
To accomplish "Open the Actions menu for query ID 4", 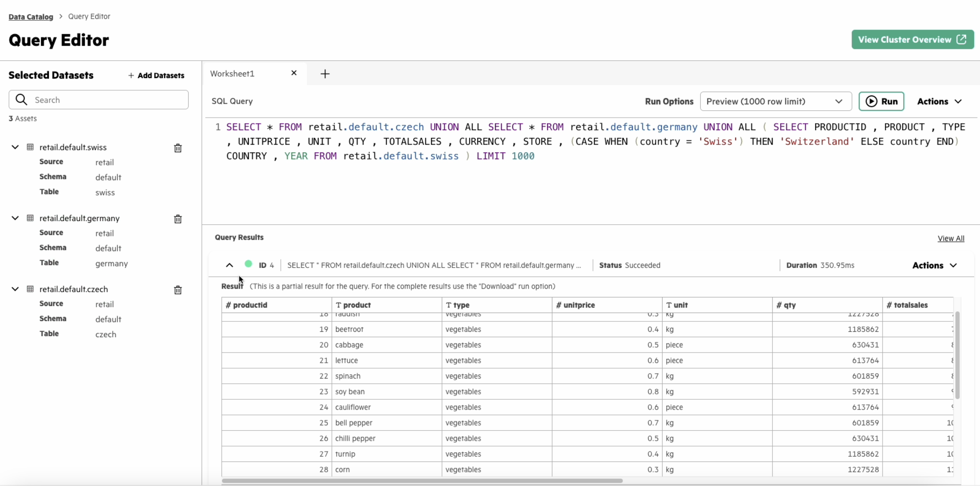I will coord(935,265).
